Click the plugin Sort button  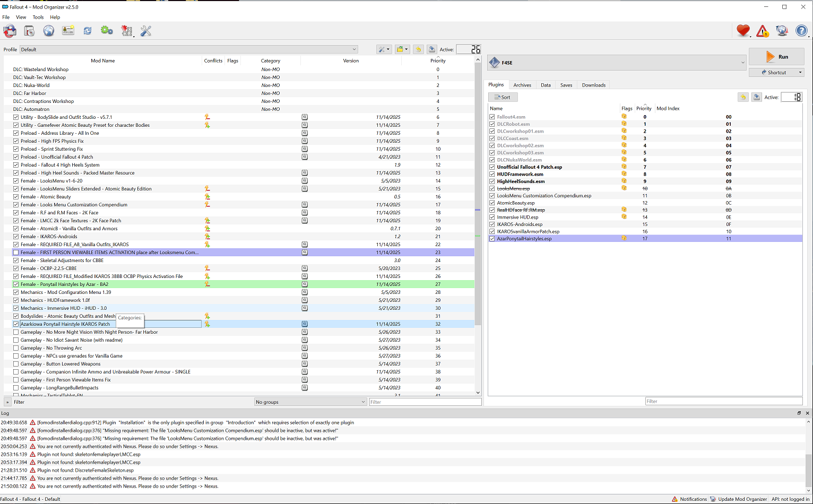click(503, 97)
